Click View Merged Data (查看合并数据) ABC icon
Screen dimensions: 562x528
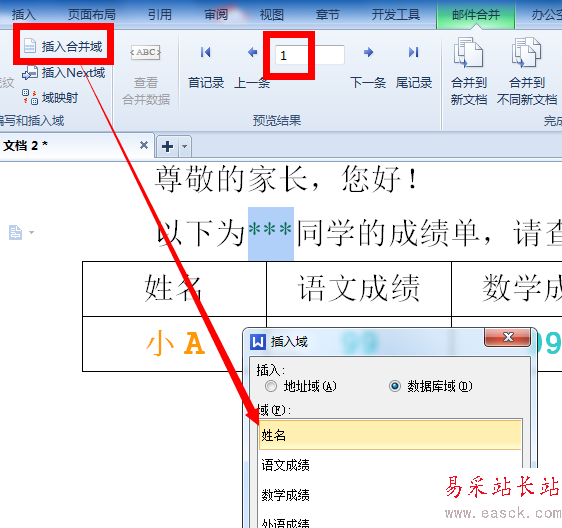coord(146,52)
